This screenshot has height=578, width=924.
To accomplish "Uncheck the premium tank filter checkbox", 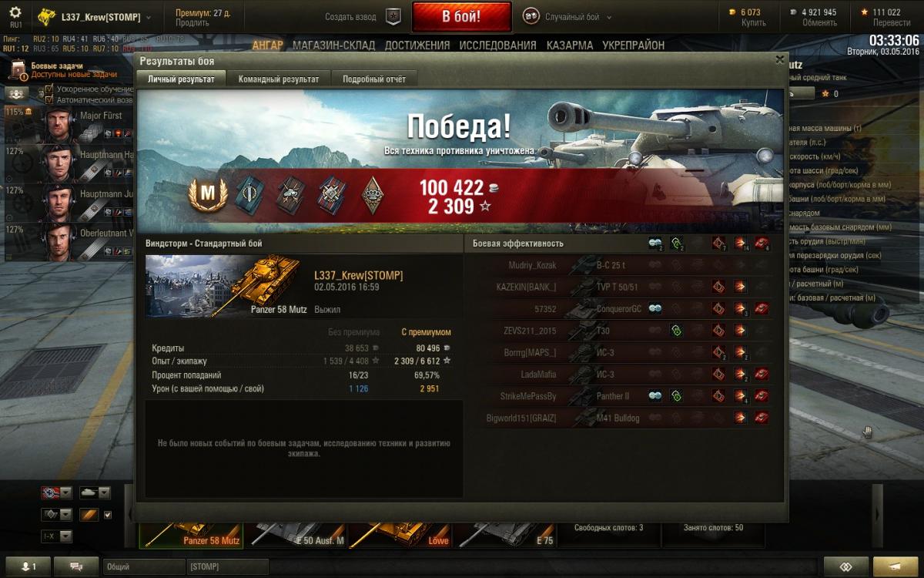I will pyautogui.click(x=107, y=515).
